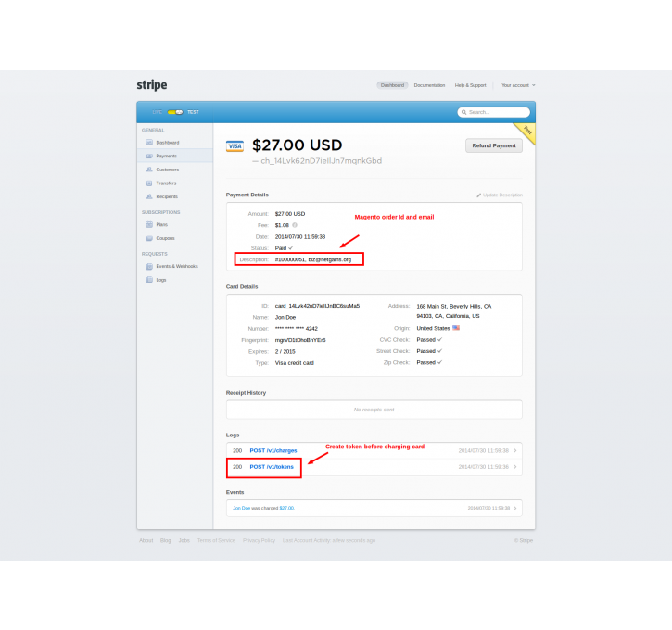This screenshot has width=672, height=630.
Task: Click the 'Last Account Activity' footer text
Action: 329,540
